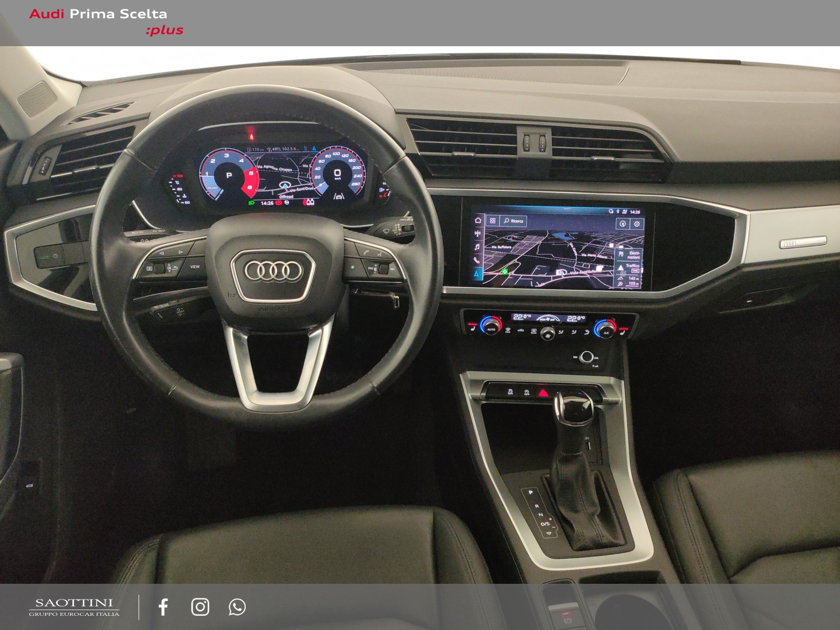Tap the map orientation button beside the settings gear

pyautogui.click(x=623, y=224)
